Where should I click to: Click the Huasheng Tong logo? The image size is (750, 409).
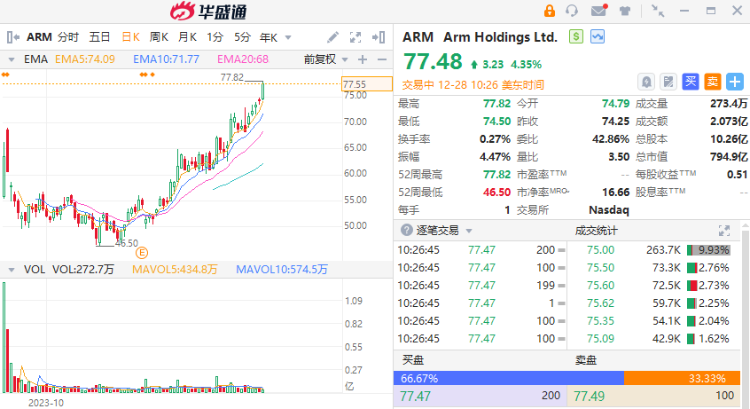[x=209, y=11]
